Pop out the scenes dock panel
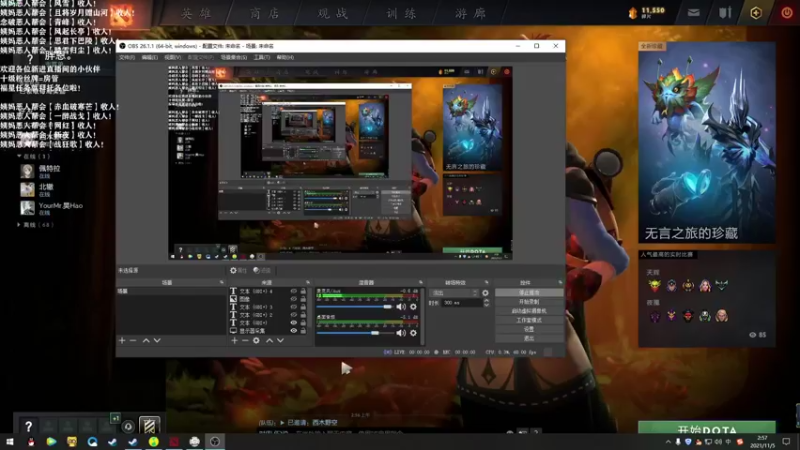The width and height of the screenshot is (800, 450). click(x=221, y=282)
